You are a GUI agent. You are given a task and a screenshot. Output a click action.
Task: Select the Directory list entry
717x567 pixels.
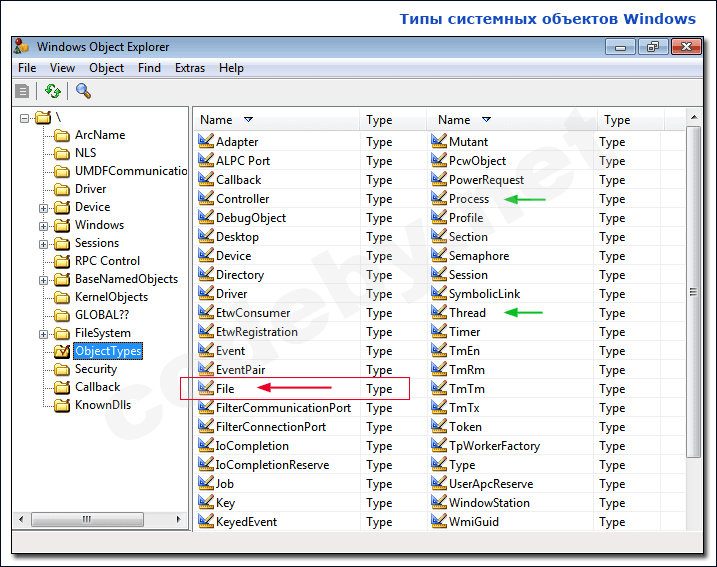240,275
